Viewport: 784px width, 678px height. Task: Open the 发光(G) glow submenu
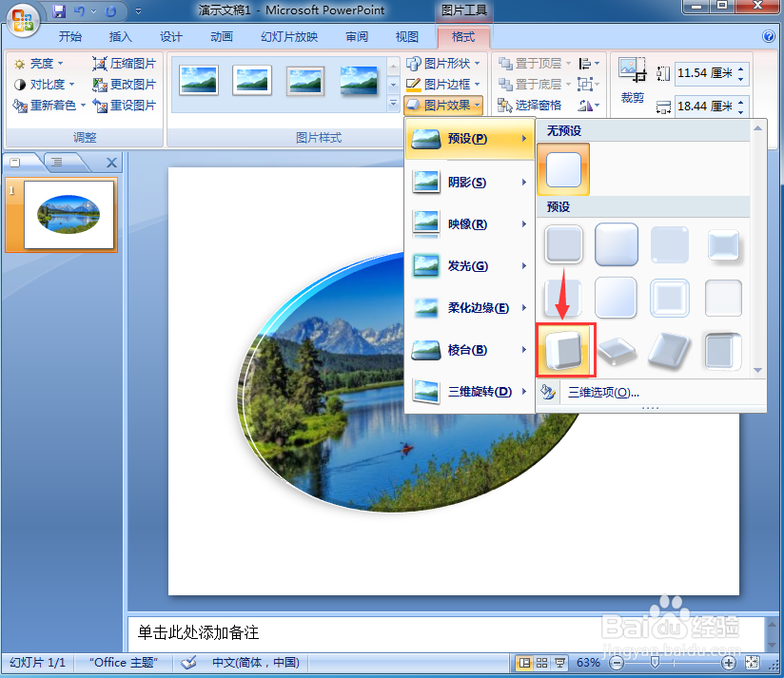pyautogui.click(x=469, y=266)
